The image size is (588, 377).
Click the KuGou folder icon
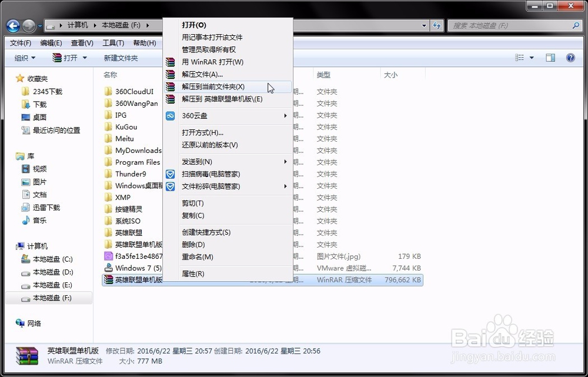click(x=108, y=127)
